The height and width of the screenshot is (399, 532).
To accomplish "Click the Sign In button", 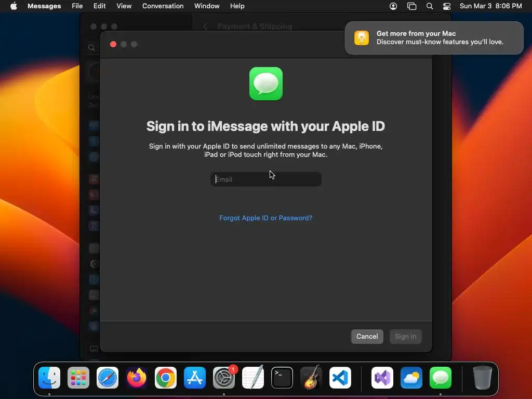I will 405,337.
